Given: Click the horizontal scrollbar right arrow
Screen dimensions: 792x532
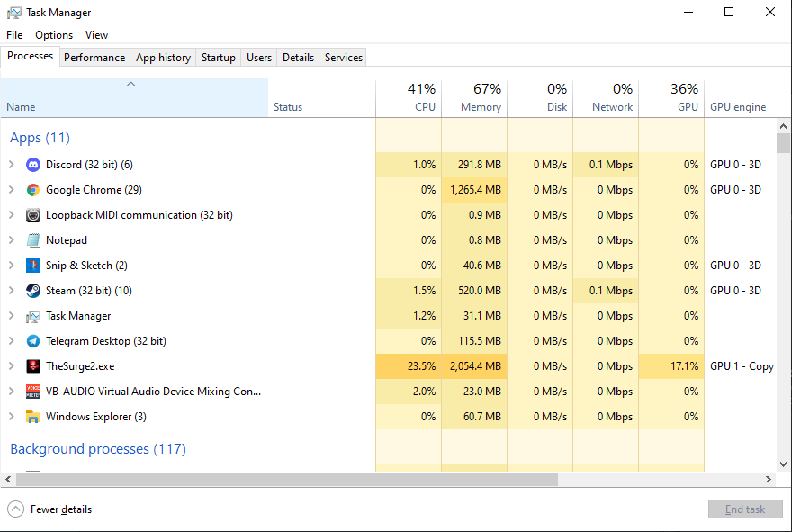Looking at the screenshot, I should [769, 480].
